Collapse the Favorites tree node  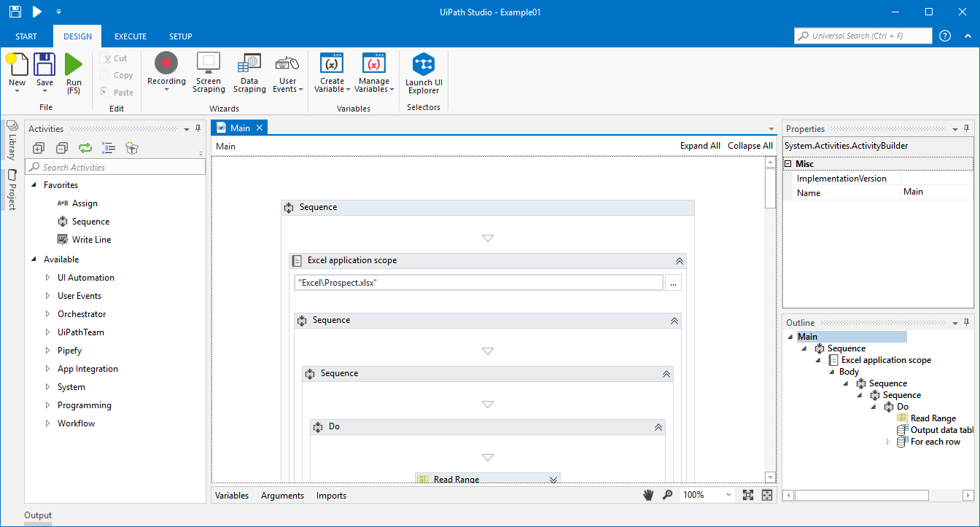click(x=34, y=185)
